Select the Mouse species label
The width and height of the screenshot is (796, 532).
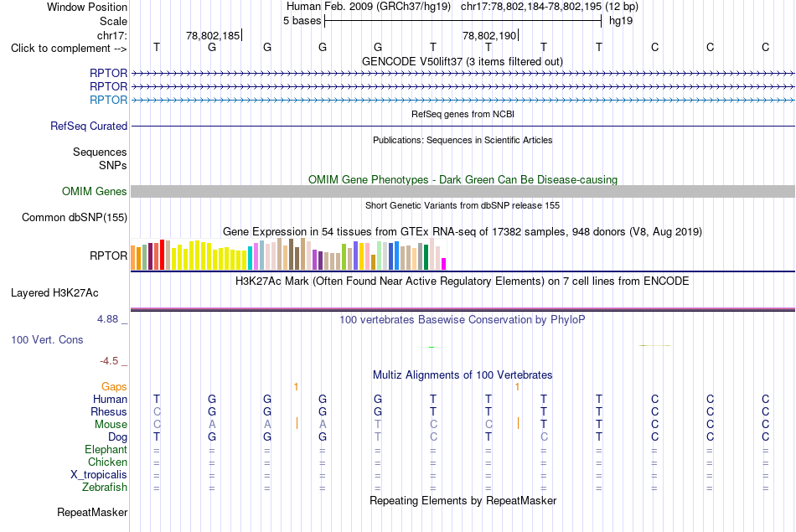tap(111, 425)
